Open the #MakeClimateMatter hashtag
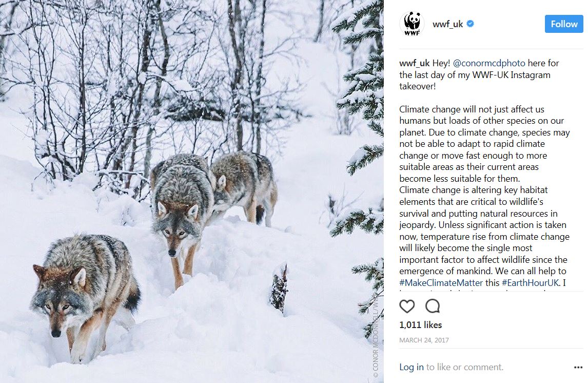Image resolution: width=588 pixels, height=383 pixels. pos(441,282)
